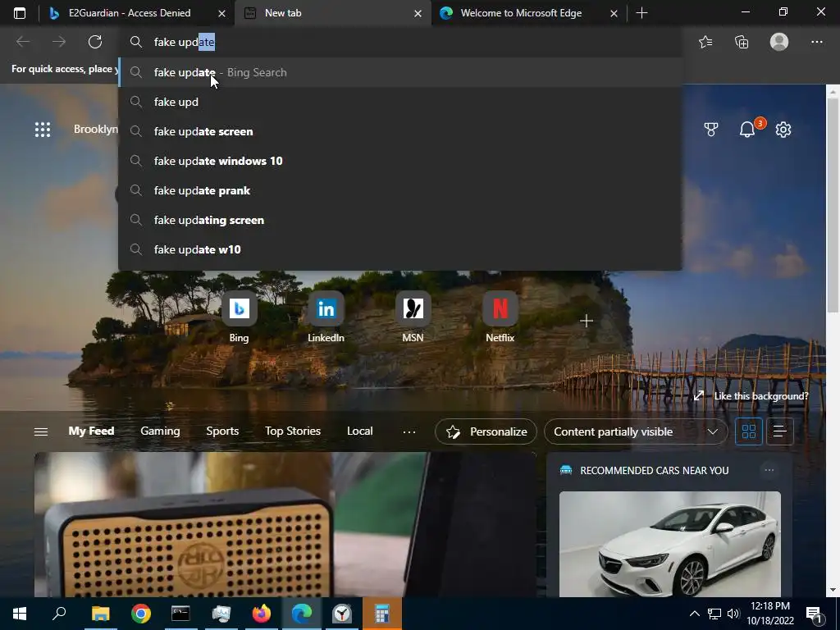The height and width of the screenshot is (630, 840).
Task: Open the clock app taskbar icon
Action: (342, 614)
